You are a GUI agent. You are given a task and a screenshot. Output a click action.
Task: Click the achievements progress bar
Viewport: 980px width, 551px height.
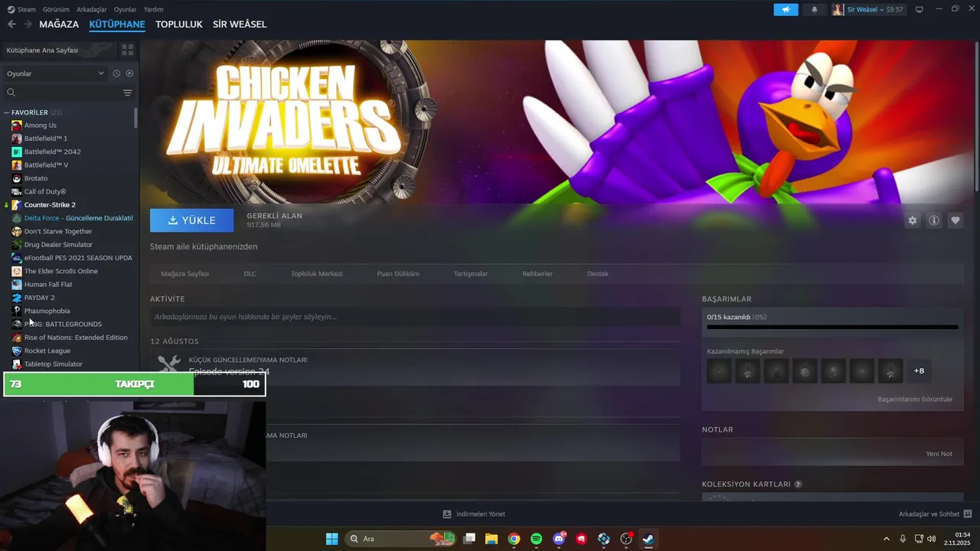pyautogui.click(x=832, y=328)
